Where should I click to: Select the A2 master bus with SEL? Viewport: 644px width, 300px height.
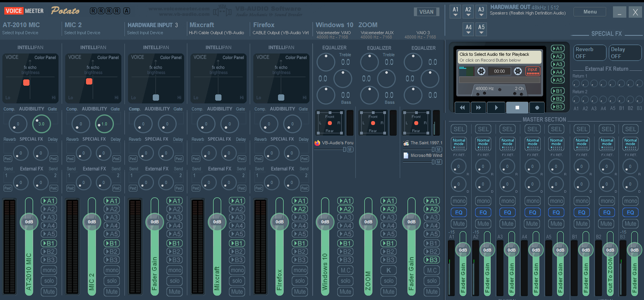483,129
